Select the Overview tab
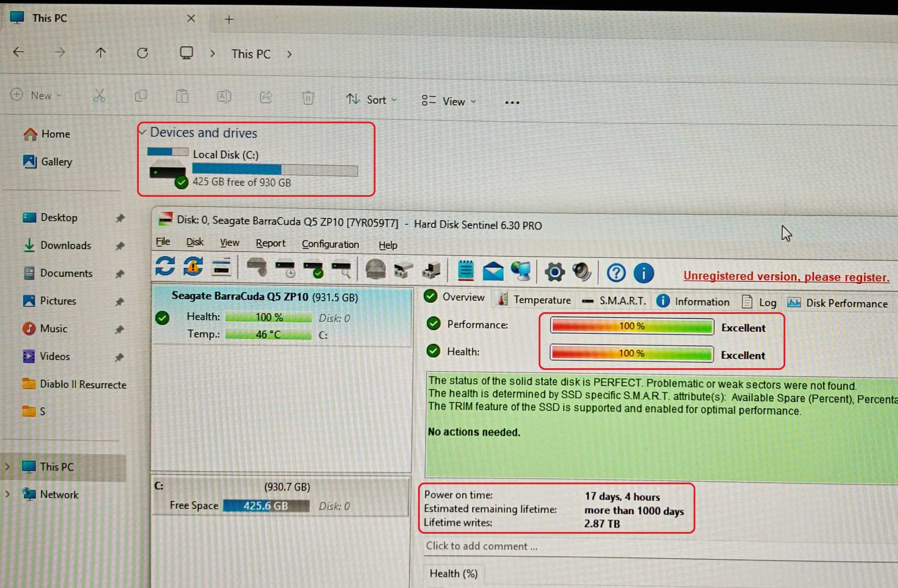The image size is (898, 588). pyautogui.click(x=454, y=297)
